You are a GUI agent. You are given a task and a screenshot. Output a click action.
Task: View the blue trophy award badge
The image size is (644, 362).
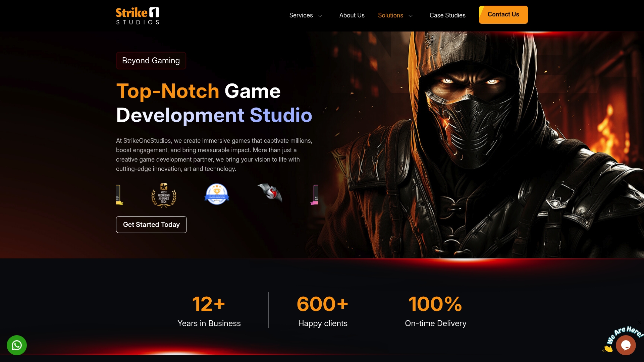tap(217, 194)
